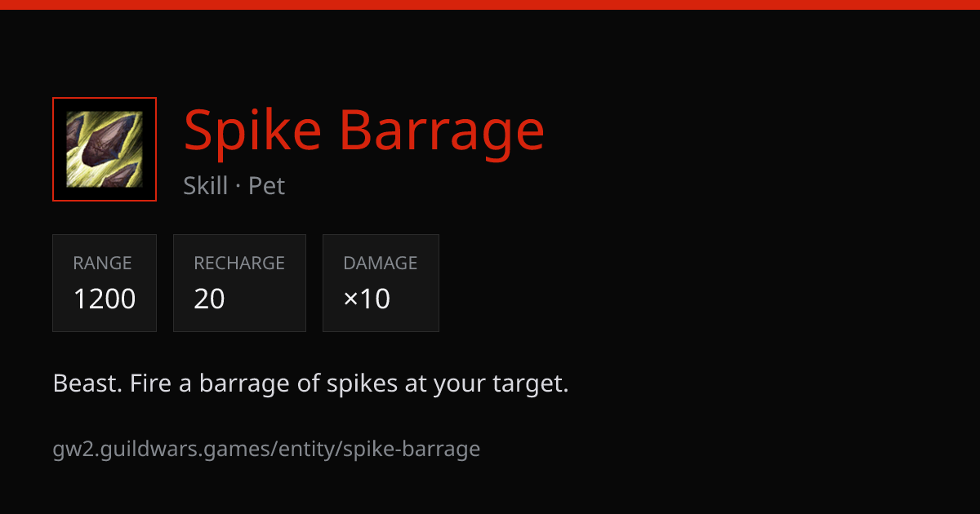The image size is (980, 514).
Task: Open the gw2.guildwars.games domain in the URL
Action: click(162, 449)
